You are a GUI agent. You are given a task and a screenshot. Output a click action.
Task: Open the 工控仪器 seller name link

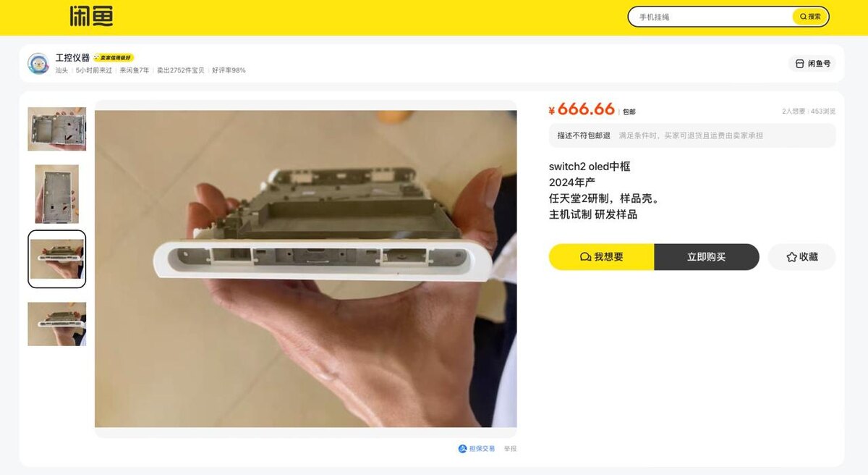click(x=72, y=58)
